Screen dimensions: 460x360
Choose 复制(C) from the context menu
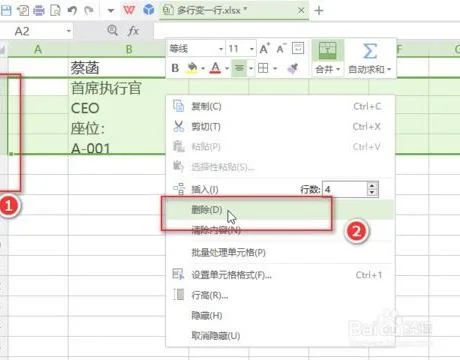tap(280, 106)
